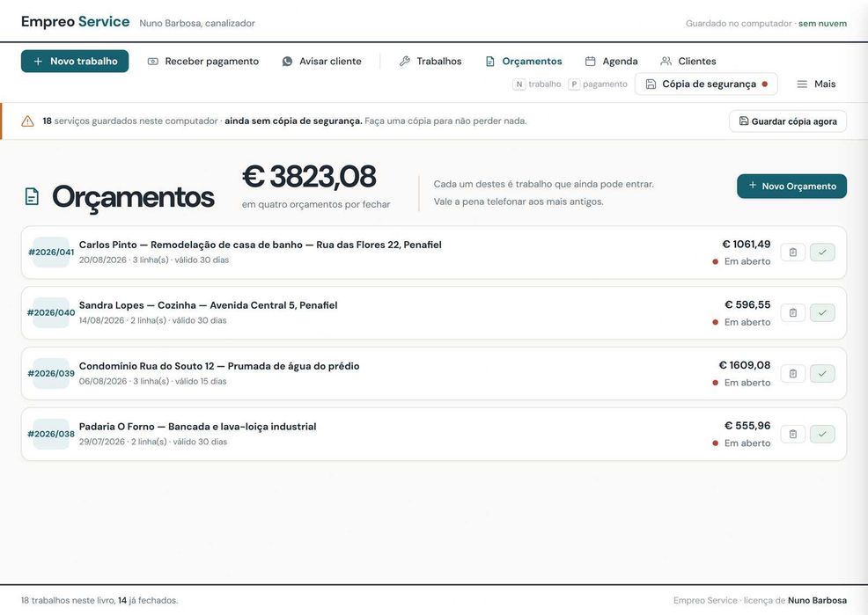Image resolution: width=868 pixels, height=615 pixels.
Task: Click the € 1609,08 amount
Action: click(x=745, y=365)
